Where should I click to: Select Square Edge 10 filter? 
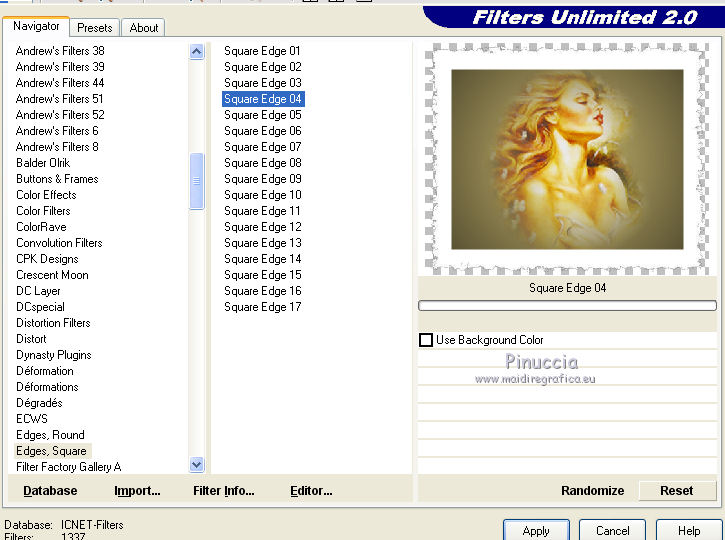pos(263,195)
